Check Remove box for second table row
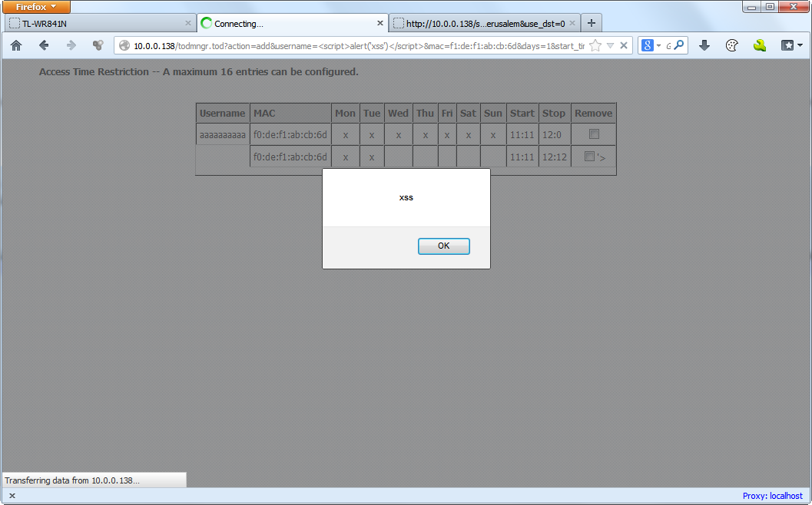The height and width of the screenshot is (505, 812). pos(589,157)
